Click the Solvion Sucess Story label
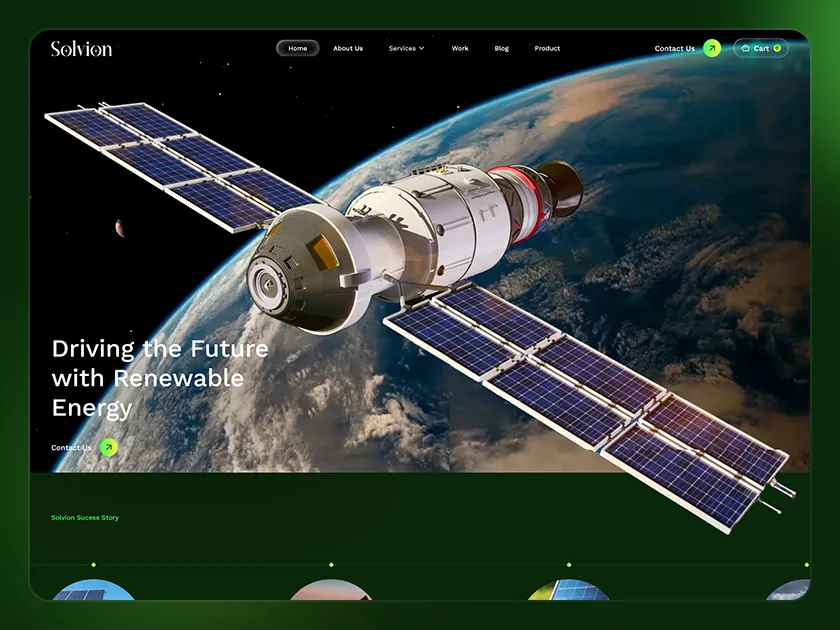The image size is (840, 630). [85, 518]
